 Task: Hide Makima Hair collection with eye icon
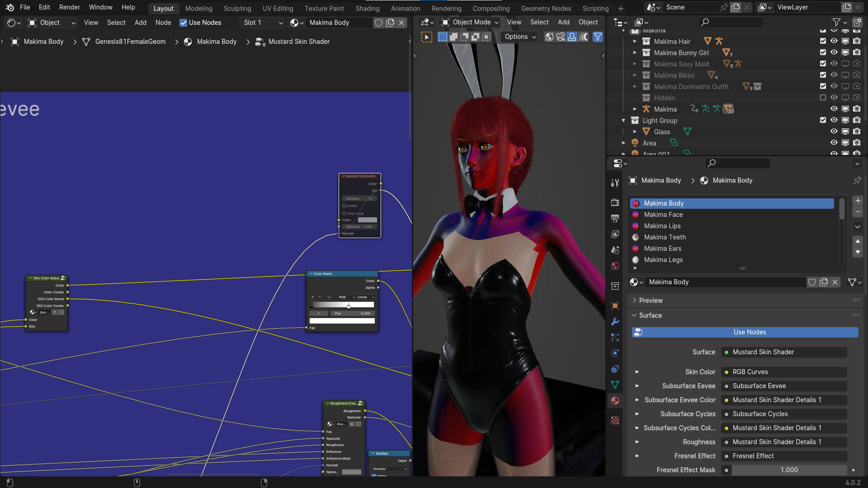pos(834,41)
